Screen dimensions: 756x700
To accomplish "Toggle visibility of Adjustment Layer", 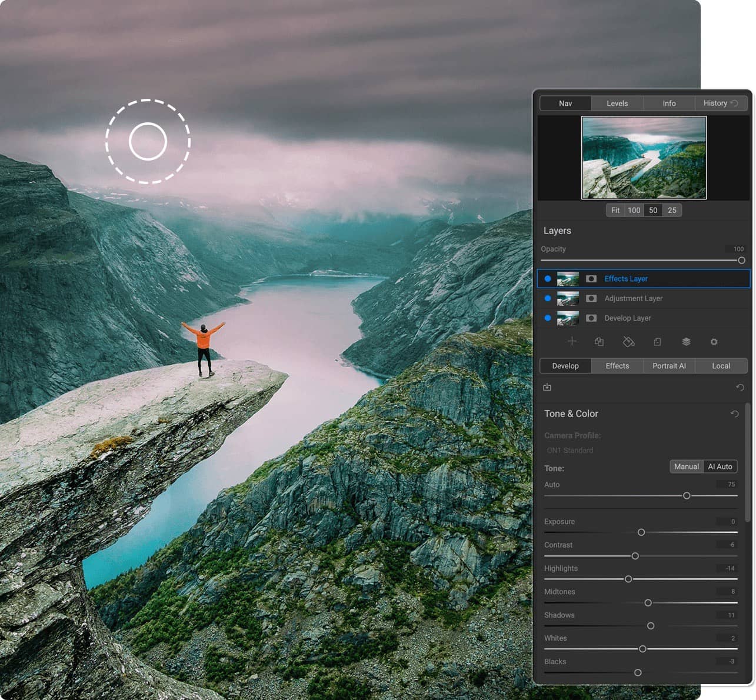I will coord(548,298).
